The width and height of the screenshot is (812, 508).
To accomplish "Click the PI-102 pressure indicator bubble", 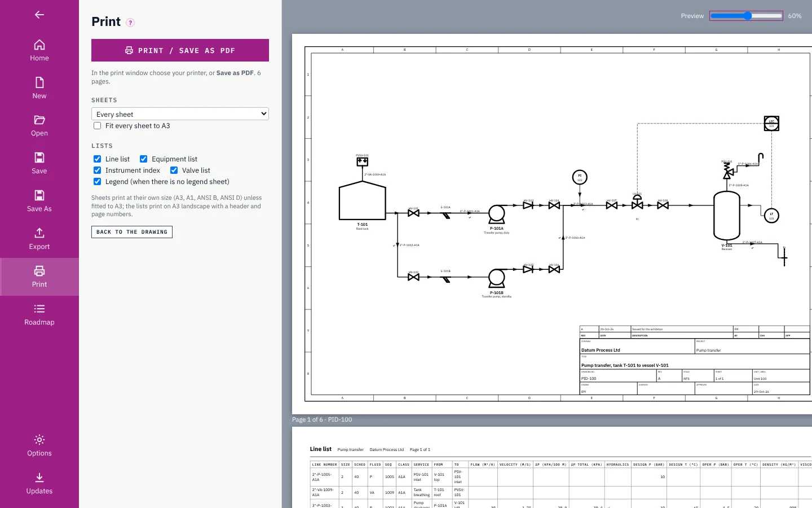I will (x=580, y=177).
